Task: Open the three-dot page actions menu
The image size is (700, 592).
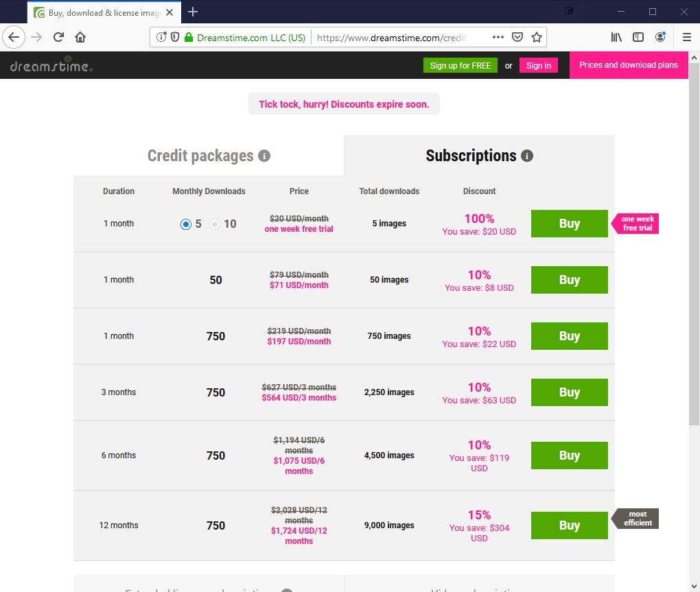Action: point(499,37)
